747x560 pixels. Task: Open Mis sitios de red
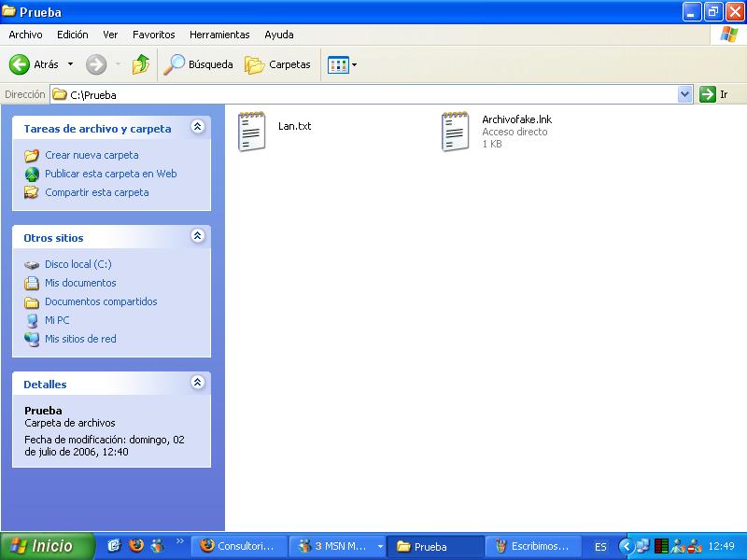coord(80,339)
